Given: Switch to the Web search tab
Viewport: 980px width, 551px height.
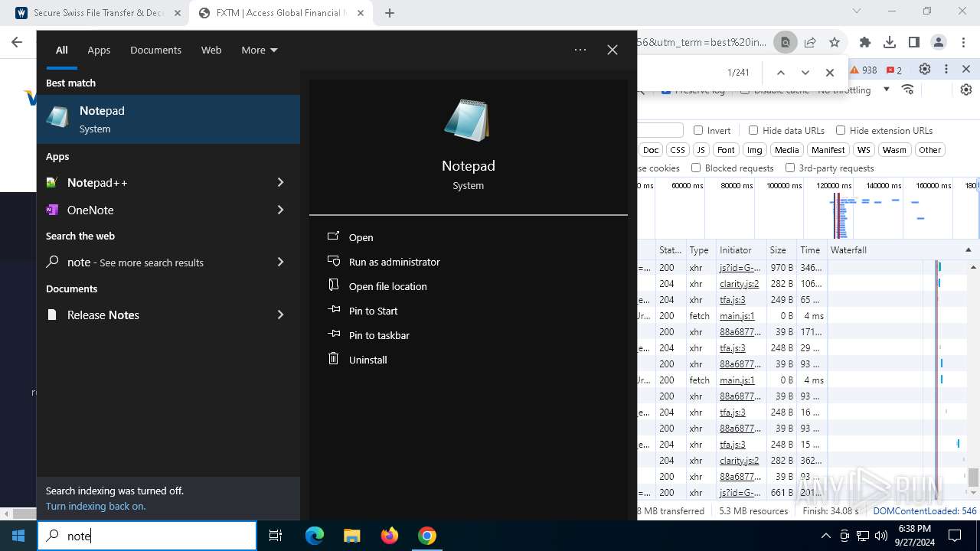Looking at the screenshot, I should pyautogui.click(x=211, y=50).
